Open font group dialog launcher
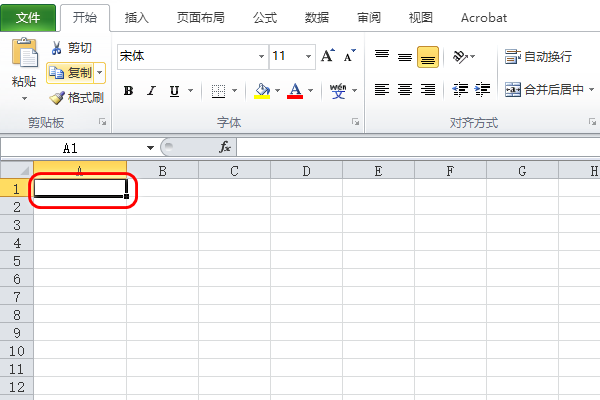Image resolution: width=600 pixels, height=400 pixels. pos(355,122)
